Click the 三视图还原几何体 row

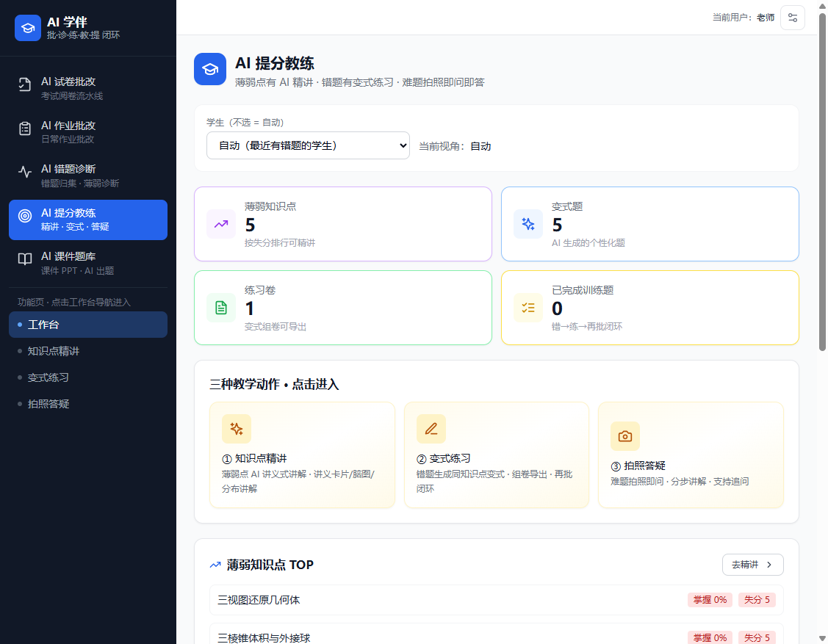point(497,600)
